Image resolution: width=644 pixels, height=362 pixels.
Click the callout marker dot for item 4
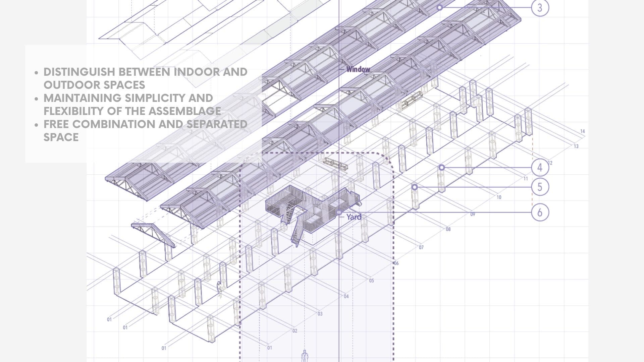point(442,167)
